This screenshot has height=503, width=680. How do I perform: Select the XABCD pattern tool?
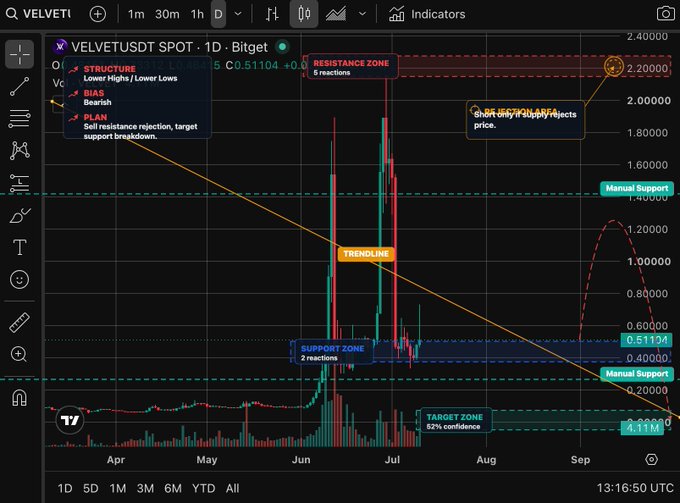(20, 150)
